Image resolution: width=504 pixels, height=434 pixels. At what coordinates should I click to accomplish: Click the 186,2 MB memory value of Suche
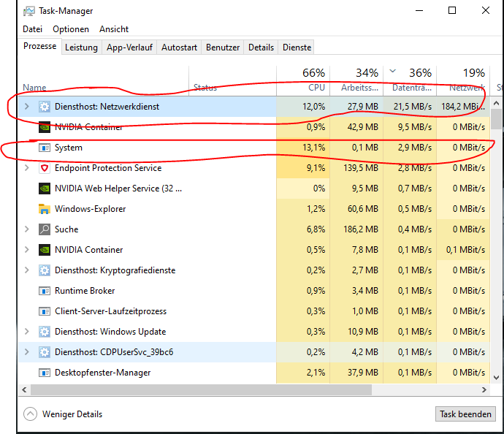pos(361,229)
